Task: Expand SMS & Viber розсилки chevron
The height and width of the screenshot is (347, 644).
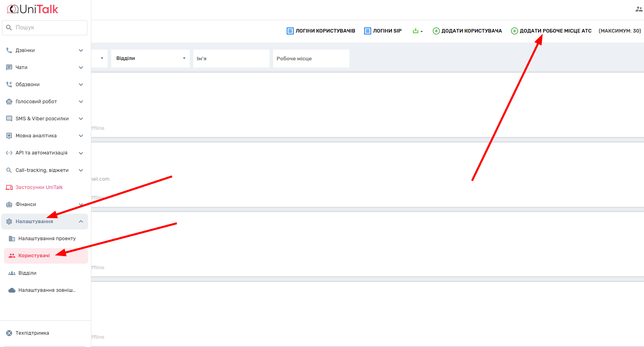Action: click(81, 119)
